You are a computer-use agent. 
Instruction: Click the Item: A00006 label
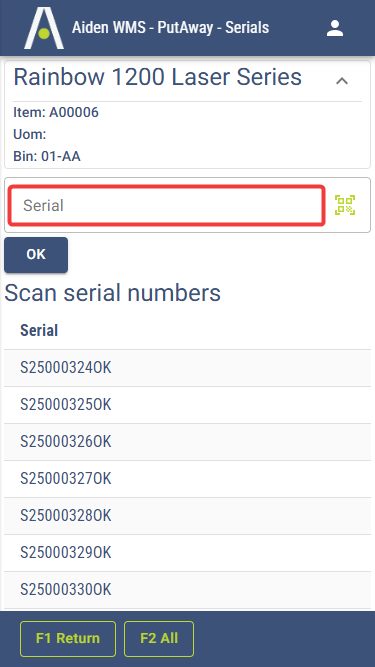pos(56,112)
